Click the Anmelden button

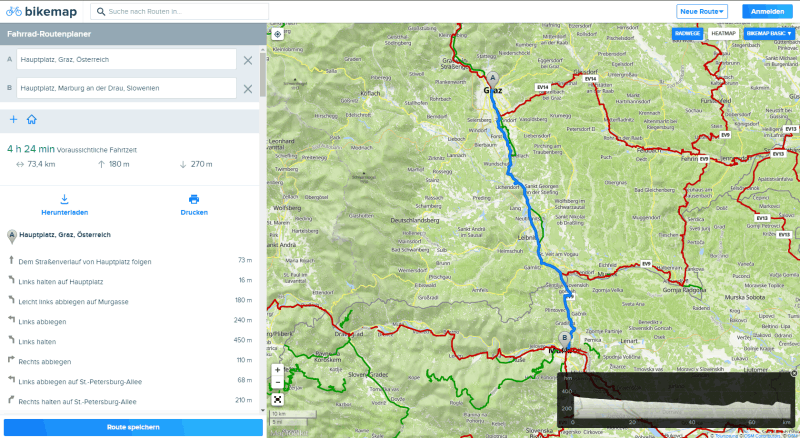pyautogui.click(x=766, y=11)
